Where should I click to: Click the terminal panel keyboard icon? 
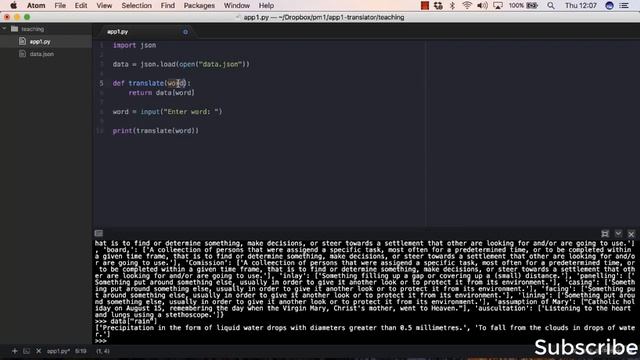click(99, 233)
